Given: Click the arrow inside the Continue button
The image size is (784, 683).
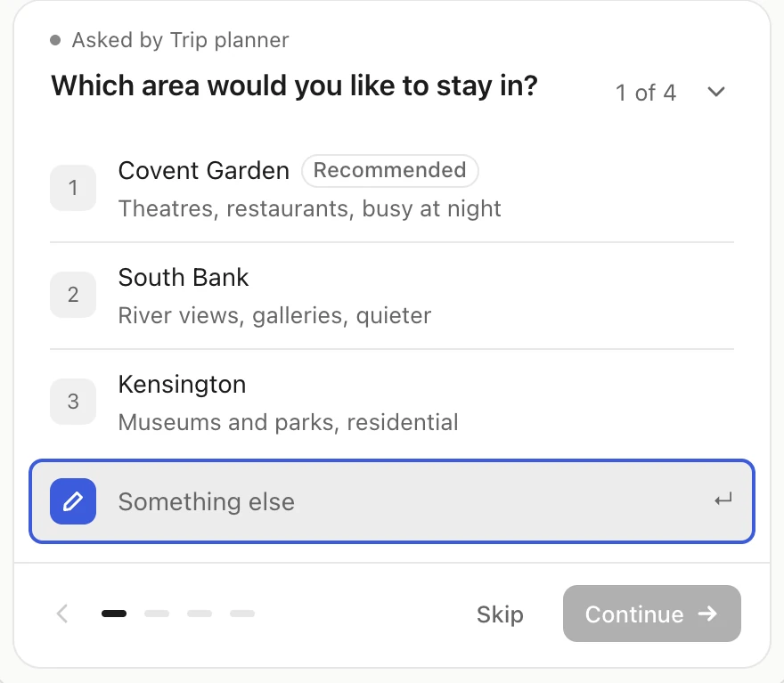Looking at the screenshot, I should pos(707,614).
